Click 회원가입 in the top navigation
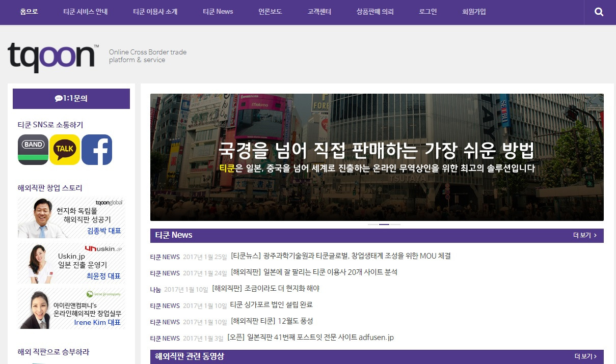Image resolution: width=616 pixels, height=364 pixels. [474, 12]
